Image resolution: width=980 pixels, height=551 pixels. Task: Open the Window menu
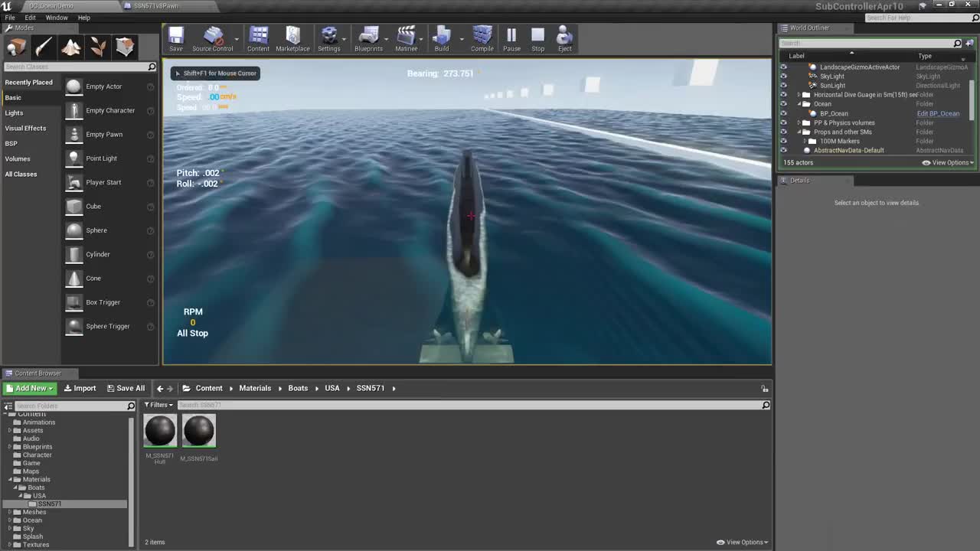(57, 17)
